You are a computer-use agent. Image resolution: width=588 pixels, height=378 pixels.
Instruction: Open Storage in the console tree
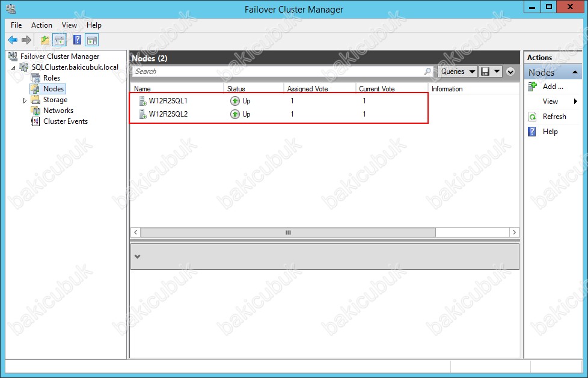(x=55, y=100)
